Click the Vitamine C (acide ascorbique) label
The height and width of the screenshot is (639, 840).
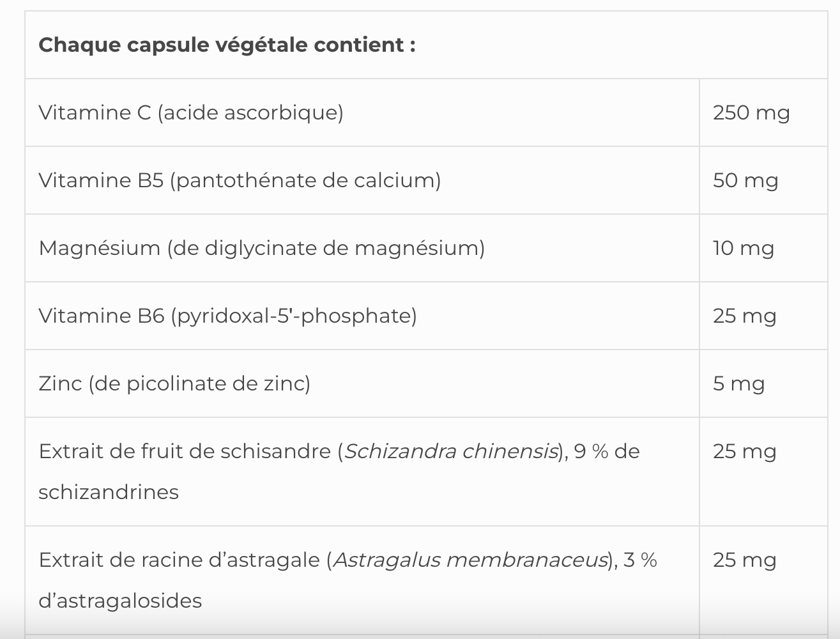click(x=191, y=112)
